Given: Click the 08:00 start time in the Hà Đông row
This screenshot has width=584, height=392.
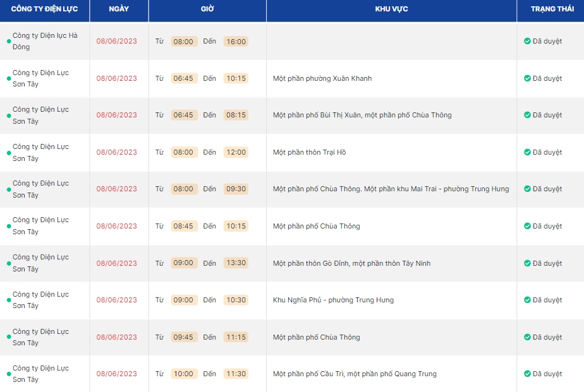Looking at the screenshot, I should (184, 41).
